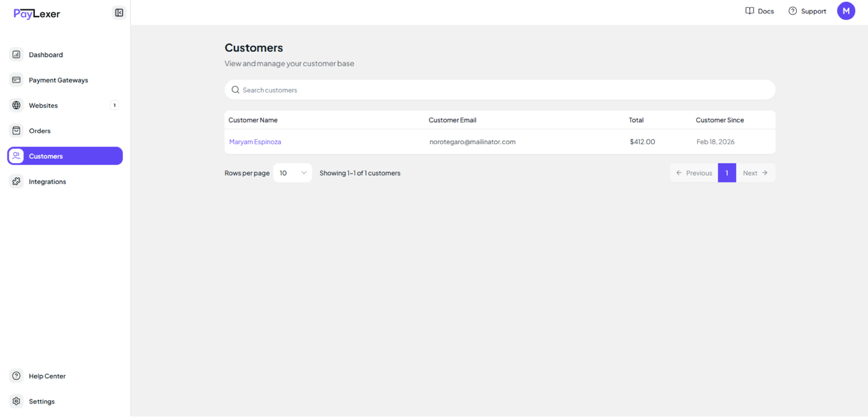Click the Integrations puzzle icon
Viewport: 868px width, 417px height.
[x=16, y=181]
